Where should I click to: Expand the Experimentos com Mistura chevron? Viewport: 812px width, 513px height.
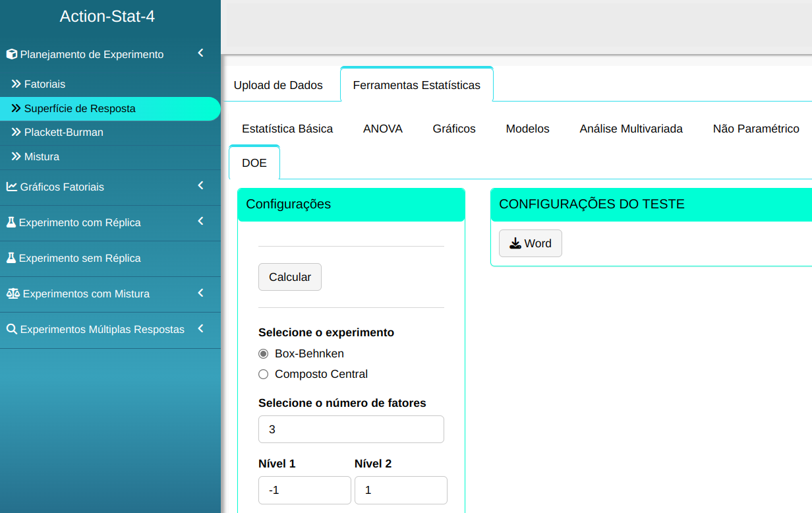[x=200, y=293]
